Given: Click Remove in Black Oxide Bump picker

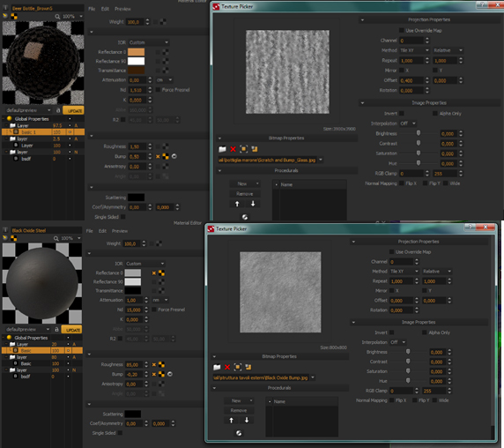Looking at the screenshot, I should click(x=239, y=410).
